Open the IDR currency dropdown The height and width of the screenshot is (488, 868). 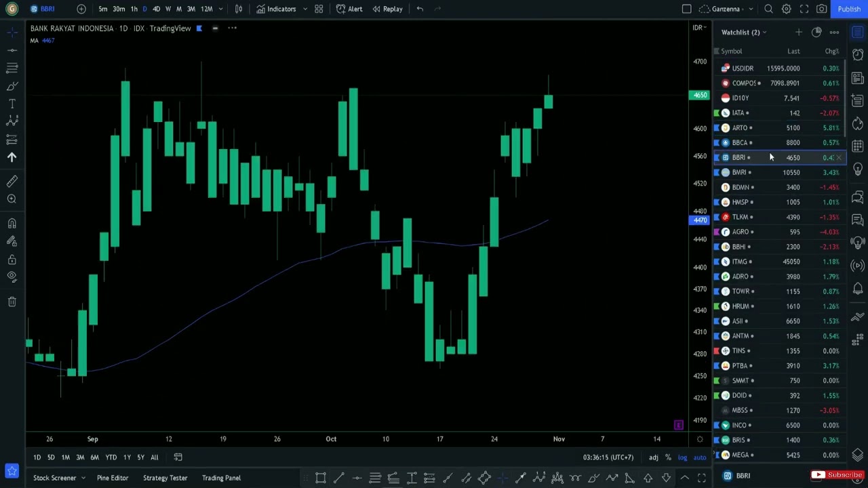[698, 28]
